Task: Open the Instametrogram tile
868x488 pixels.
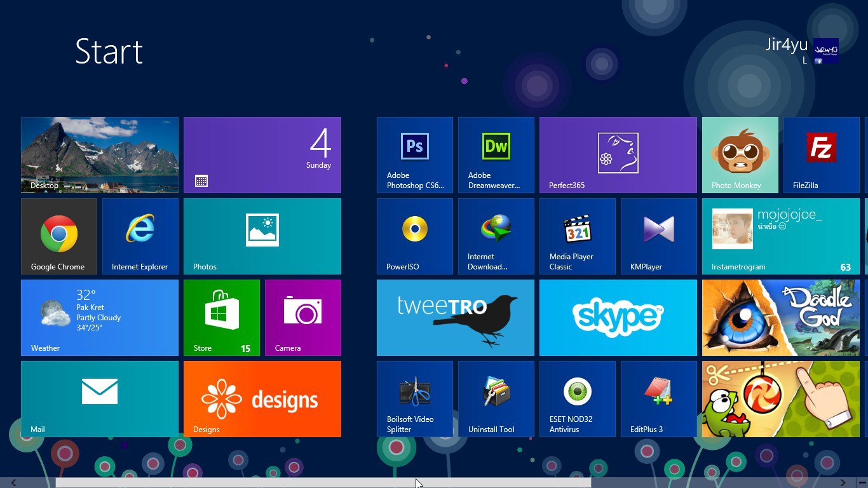Action: (781, 236)
